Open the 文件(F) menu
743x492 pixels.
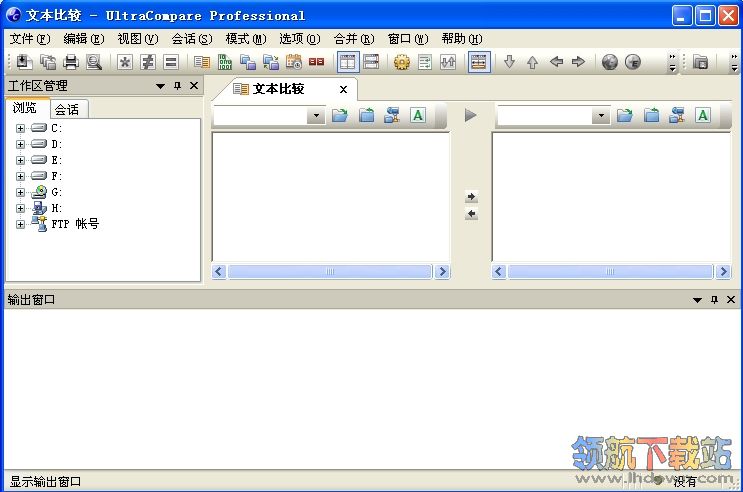pos(30,39)
